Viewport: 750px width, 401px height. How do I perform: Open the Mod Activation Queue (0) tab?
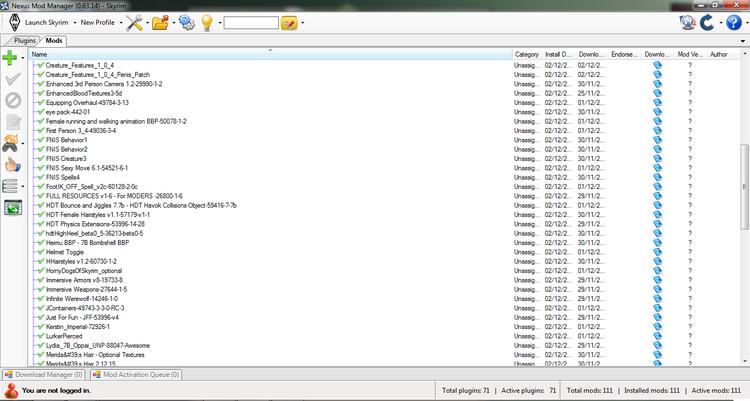[x=136, y=375]
